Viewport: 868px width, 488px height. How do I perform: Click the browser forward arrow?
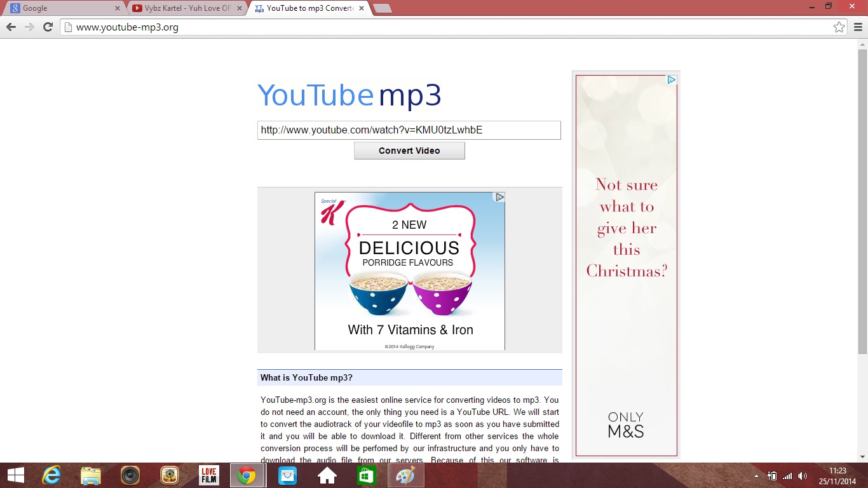[29, 27]
